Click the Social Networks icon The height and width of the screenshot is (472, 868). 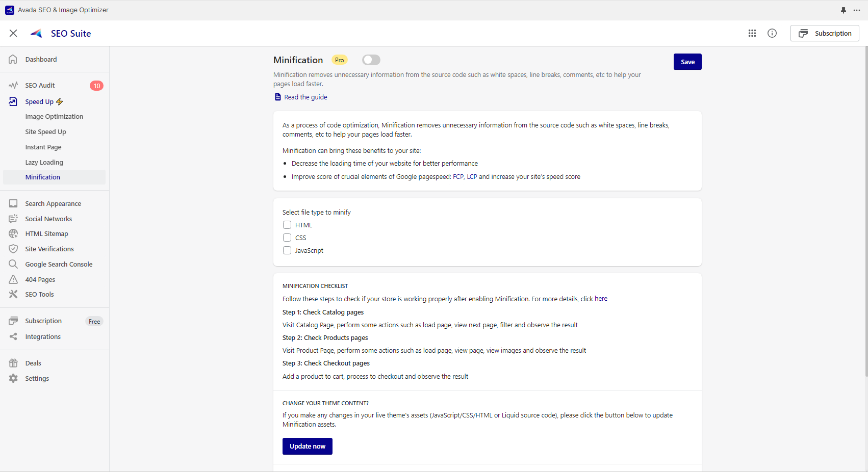pyautogui.click(x=13, y=219)
